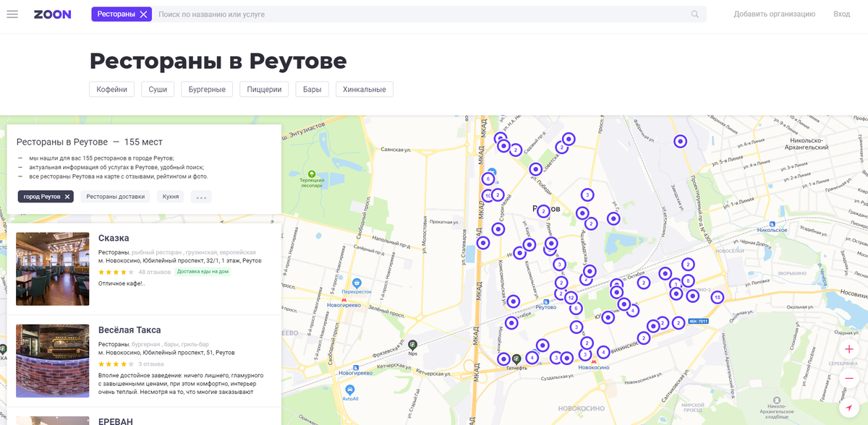Select the Рестораны доставки filter
This screenshot has height=425, width=868.
pos(115,197)
